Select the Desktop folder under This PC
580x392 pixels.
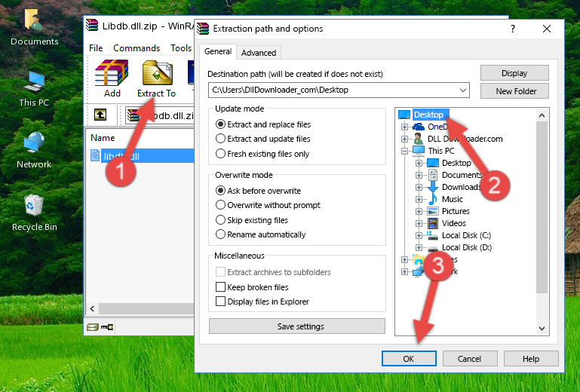tap(456, 163)
